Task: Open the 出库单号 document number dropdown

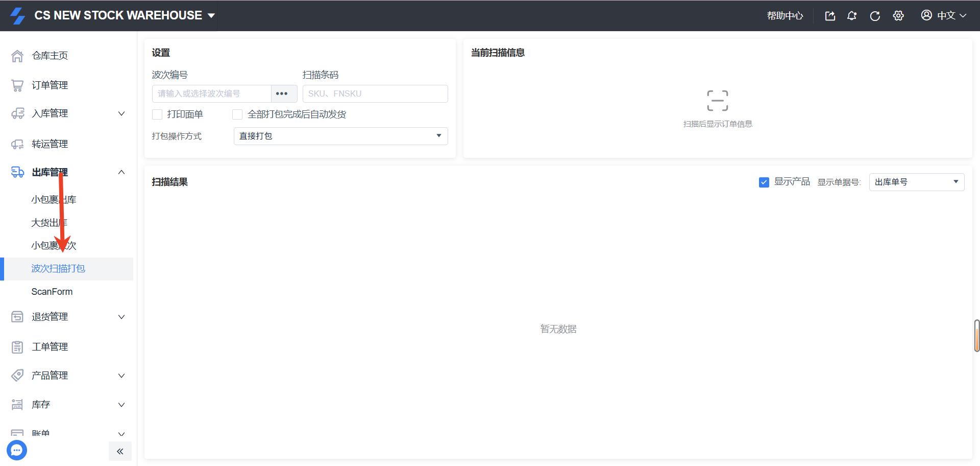Action: pyautogui.click(x=916, y=182)
